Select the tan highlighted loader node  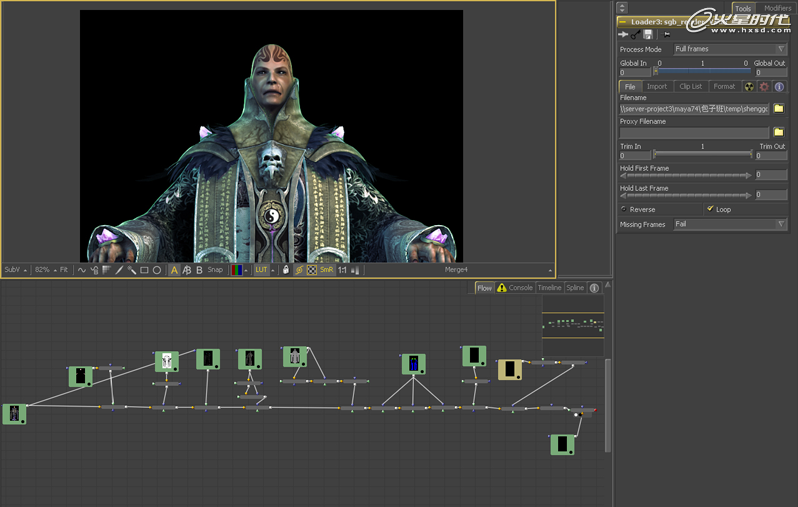pyautogui.click(x=510, y=370)
